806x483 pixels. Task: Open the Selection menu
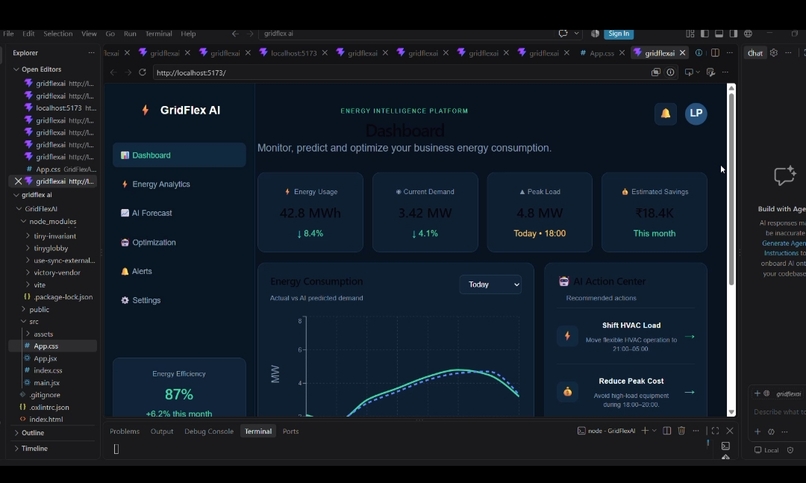pos(58,33)
